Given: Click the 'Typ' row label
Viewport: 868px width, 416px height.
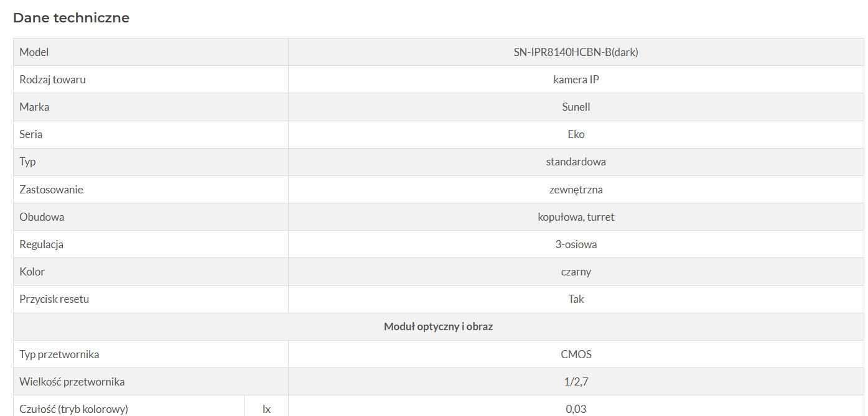Looking at the screenshot, I should pos(27,162).
